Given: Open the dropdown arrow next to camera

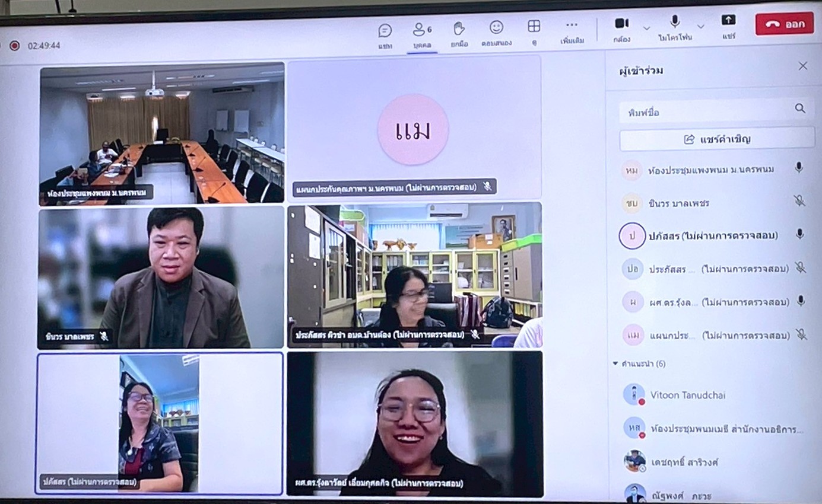Looking at the screenshot, I should 646,27.
